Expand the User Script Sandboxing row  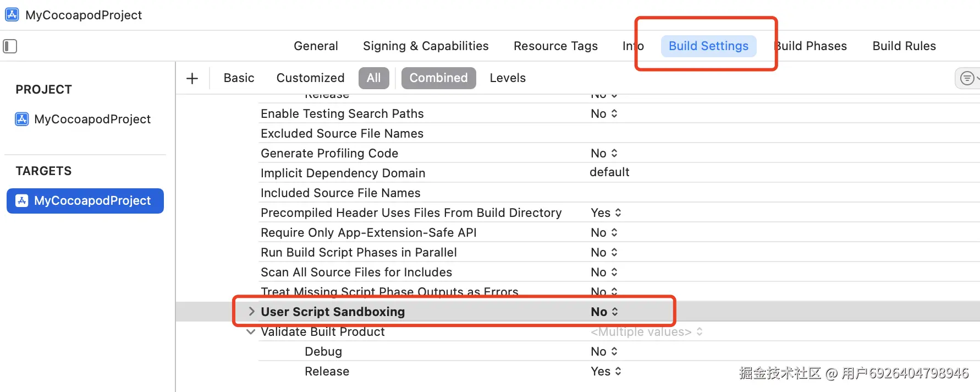click(x=251, y=312)
